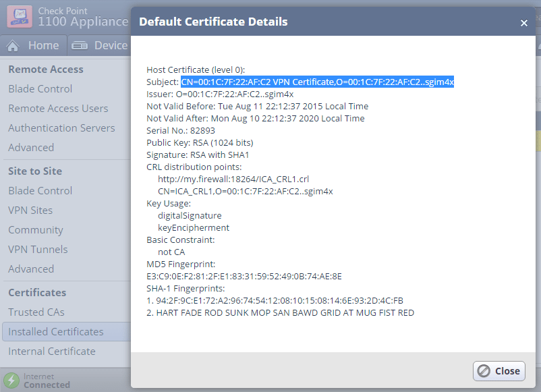The image size is (541, 392).
Task: Select Remote Access Users
Action: 58,109
